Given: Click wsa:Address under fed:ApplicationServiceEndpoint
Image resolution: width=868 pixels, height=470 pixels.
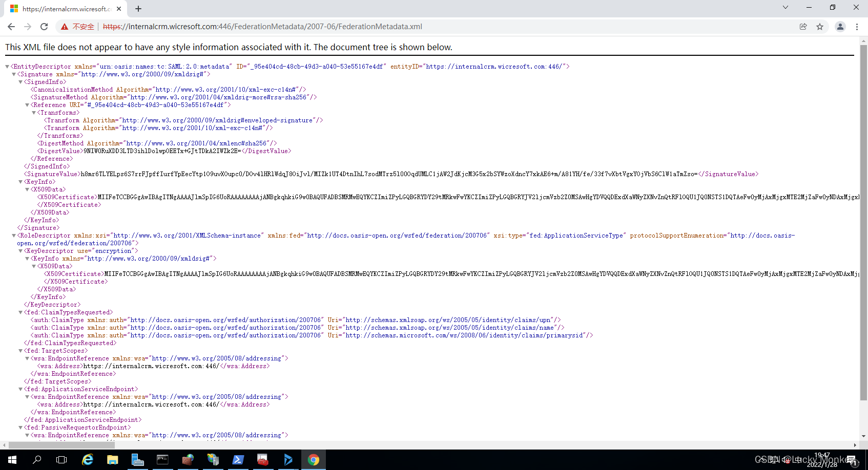Looking at the screenshot, I should click(x=153, y=404).
